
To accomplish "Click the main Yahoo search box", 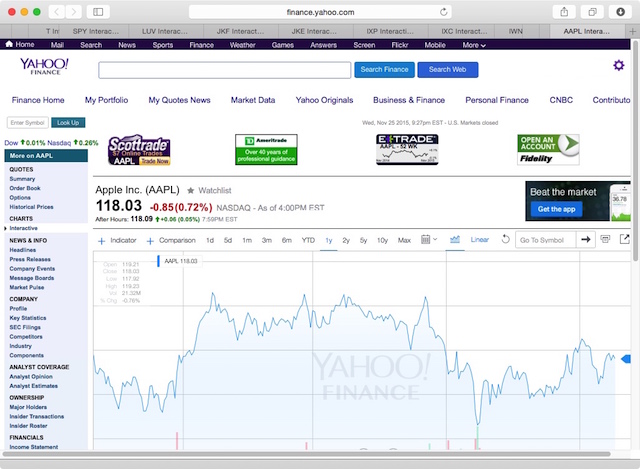I will [224, 70].
